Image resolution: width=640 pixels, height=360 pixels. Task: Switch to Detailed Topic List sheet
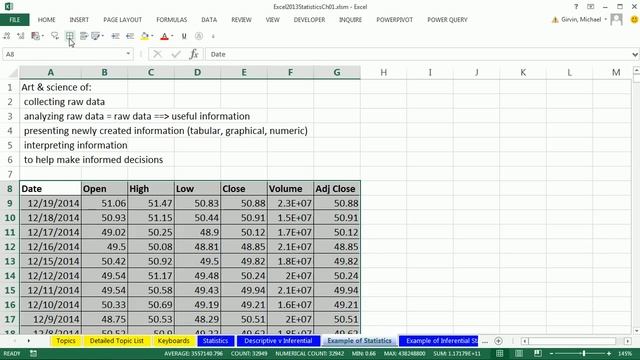pos(117,341)
